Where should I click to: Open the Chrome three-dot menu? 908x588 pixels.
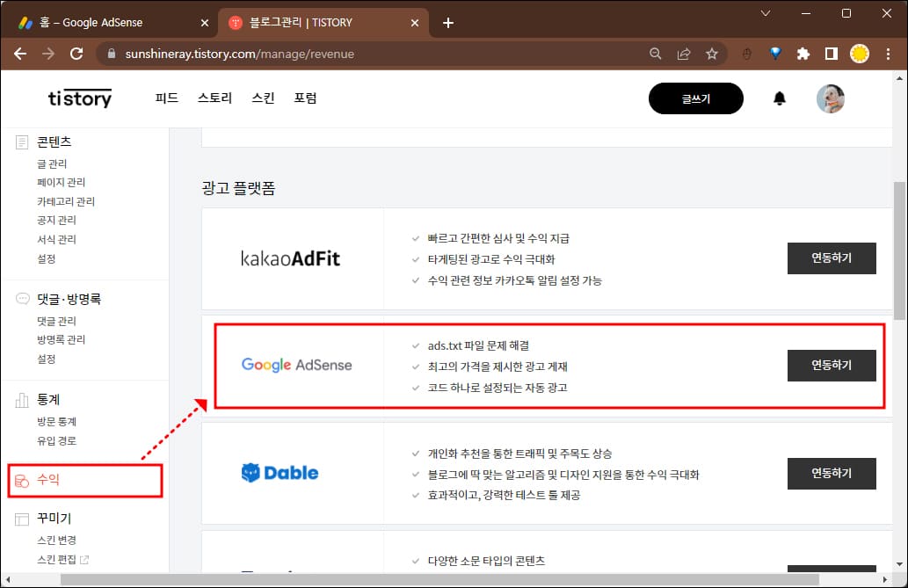tap(888, 54)
